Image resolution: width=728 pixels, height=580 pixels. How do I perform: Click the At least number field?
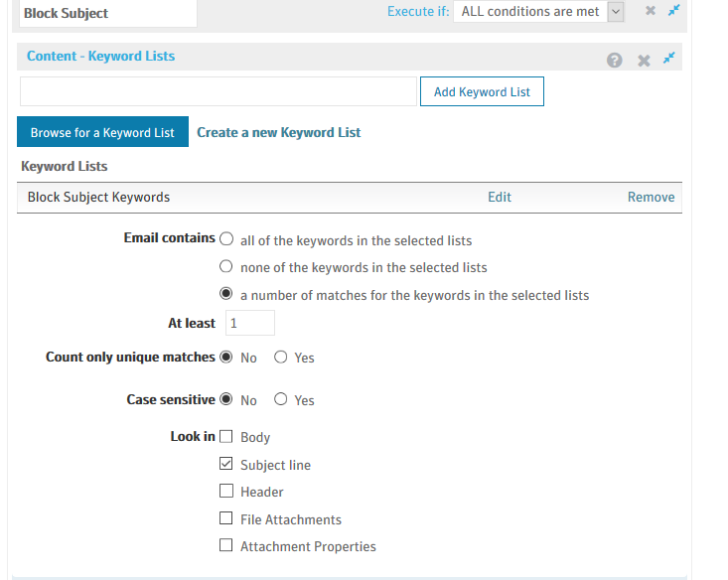249,323
